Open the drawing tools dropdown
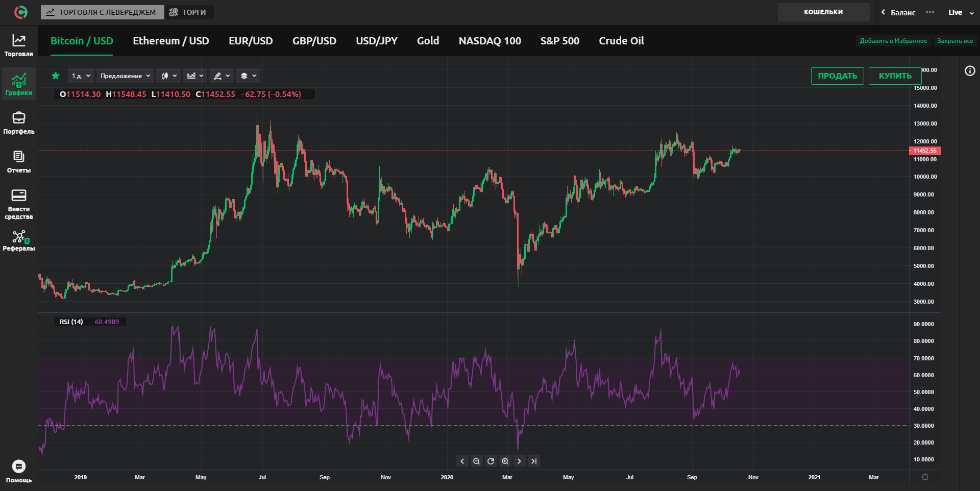The image size is (980, 491). (x=222, y=76)
